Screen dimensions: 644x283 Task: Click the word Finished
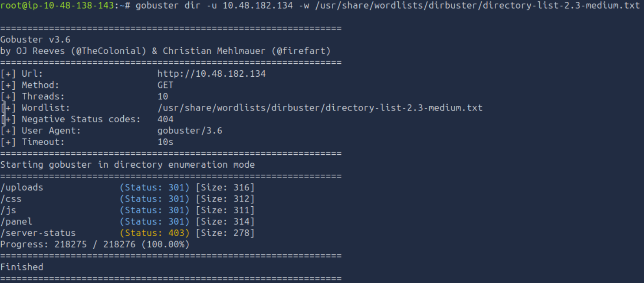point(22,267)
